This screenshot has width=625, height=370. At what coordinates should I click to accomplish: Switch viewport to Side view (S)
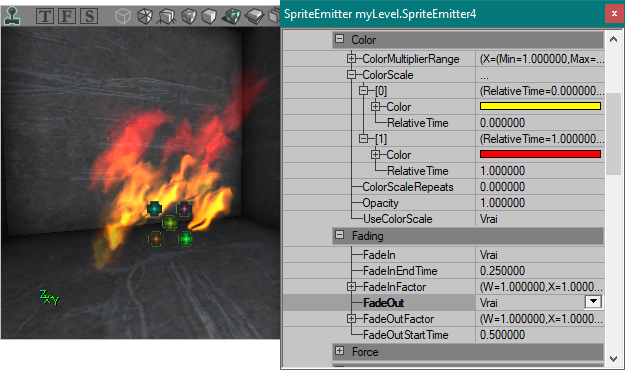coord(89,16)
